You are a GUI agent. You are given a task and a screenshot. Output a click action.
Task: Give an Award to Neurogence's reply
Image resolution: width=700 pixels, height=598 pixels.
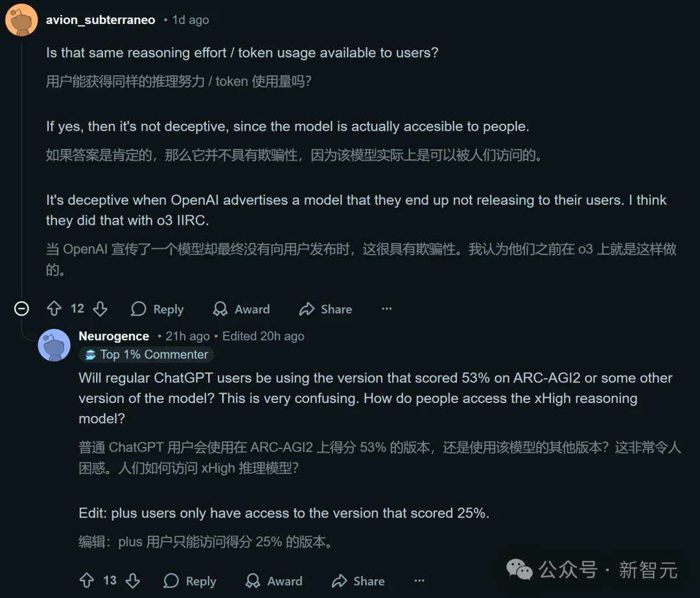(274, 581)
